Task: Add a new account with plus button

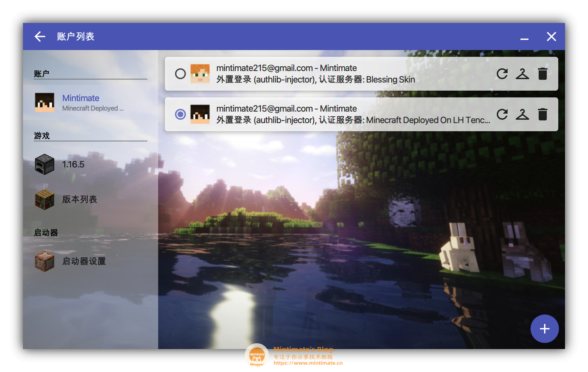Action: pyautogui.click(x=544, y=329)
